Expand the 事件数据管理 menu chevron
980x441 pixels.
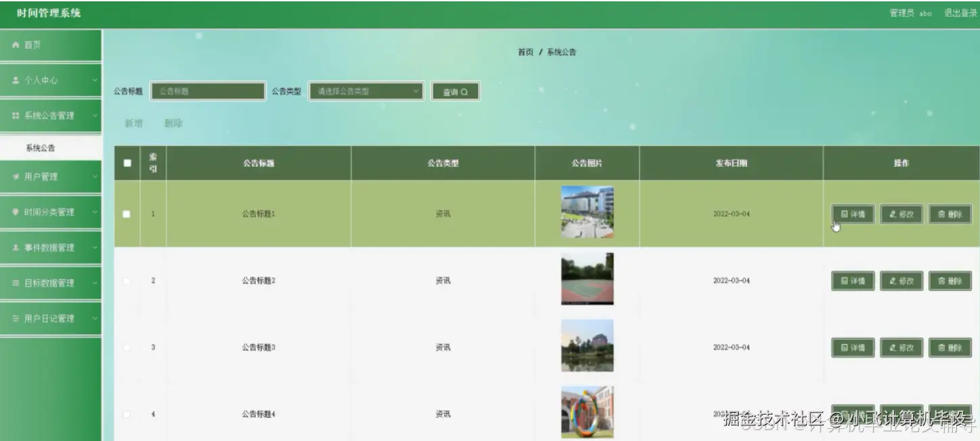click(x=95, y=248)
